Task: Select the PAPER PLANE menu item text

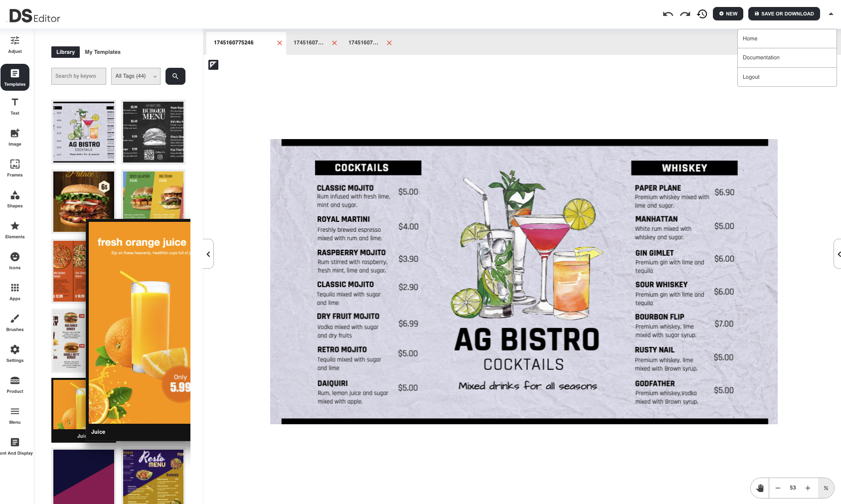Action: coord(658,188)
